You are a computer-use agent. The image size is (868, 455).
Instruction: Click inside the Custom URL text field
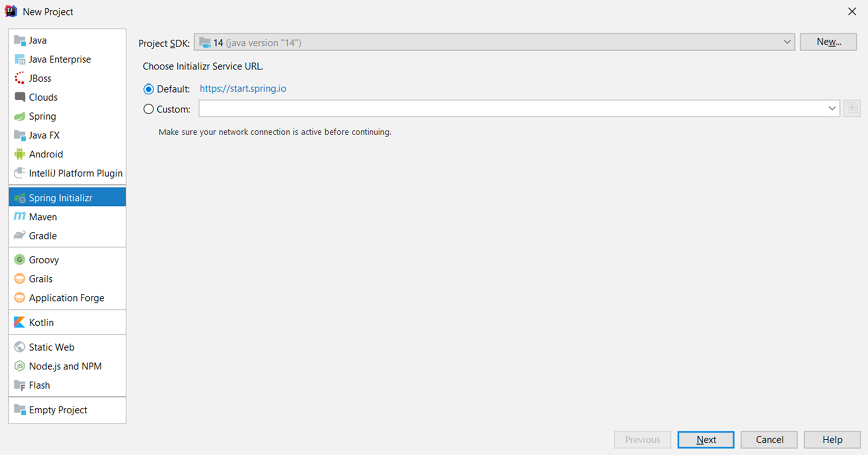pyautogui.click(x=511, y=108)
